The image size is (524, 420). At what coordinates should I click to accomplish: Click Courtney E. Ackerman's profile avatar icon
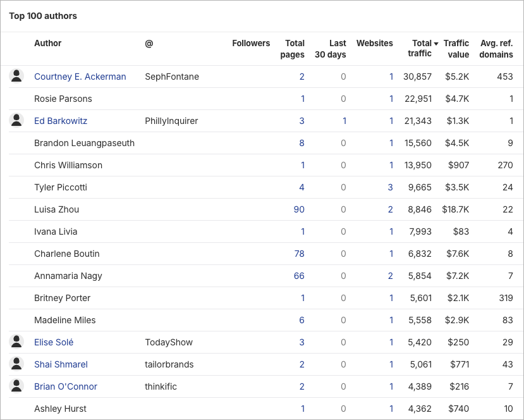[x=16, y=76]
